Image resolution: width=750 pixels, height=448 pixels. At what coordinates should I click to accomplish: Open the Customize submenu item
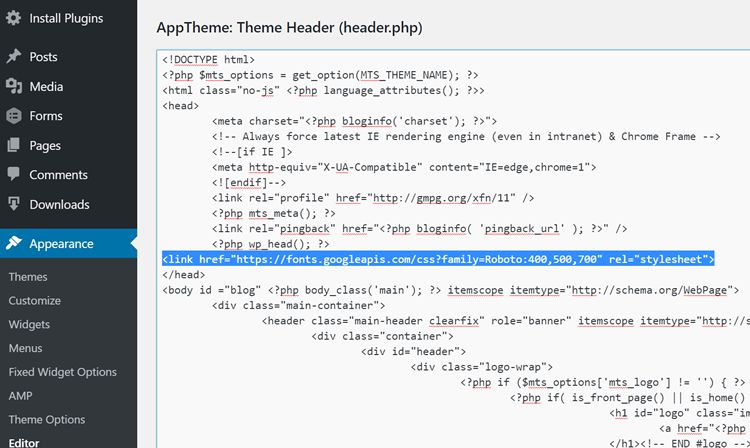[x=35, y=301]
